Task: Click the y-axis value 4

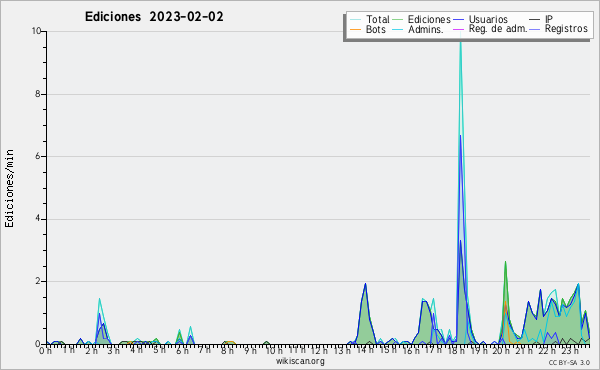Action: pos(38,219)
